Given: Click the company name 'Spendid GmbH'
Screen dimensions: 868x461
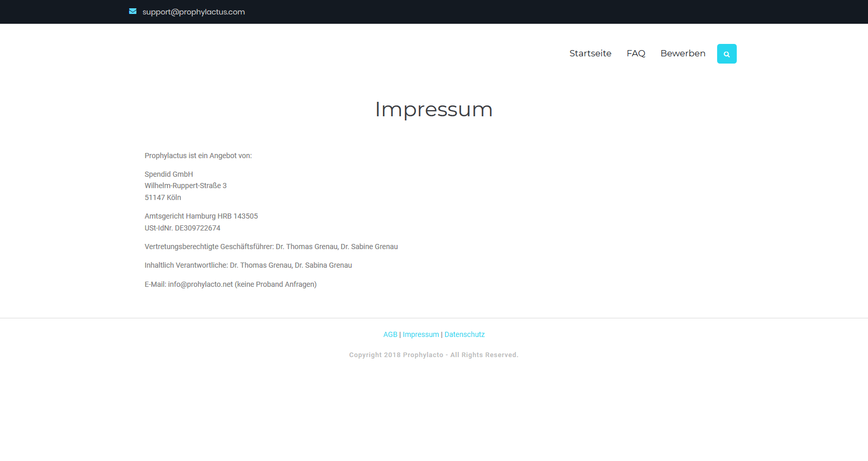Looking at the screenshot, I should (x=169, y=174).
